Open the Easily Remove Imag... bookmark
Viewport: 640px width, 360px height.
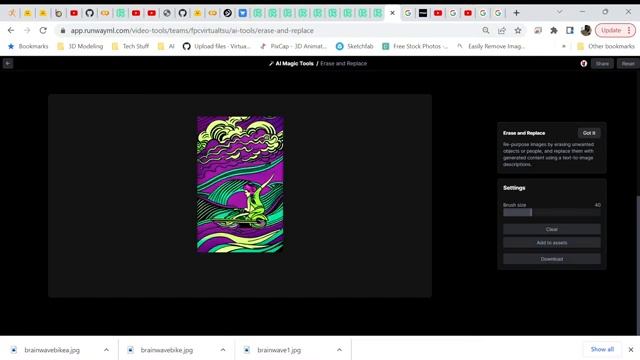coord(491,47)
